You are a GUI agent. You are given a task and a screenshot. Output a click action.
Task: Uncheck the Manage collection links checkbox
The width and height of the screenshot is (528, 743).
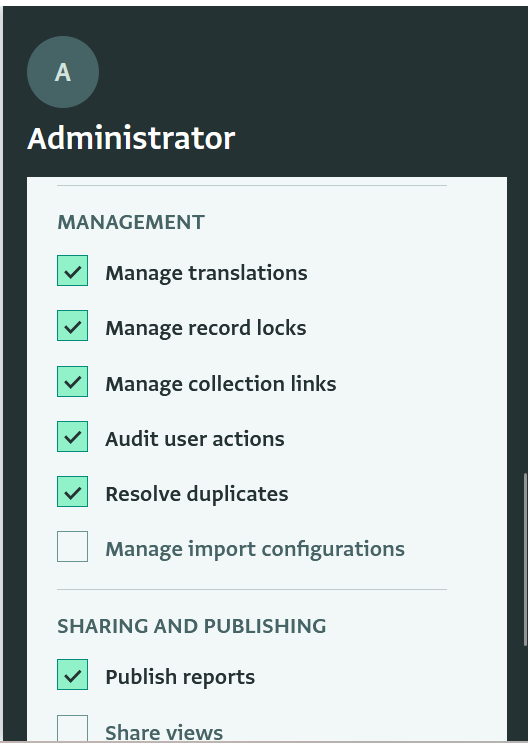click(73, 381)
